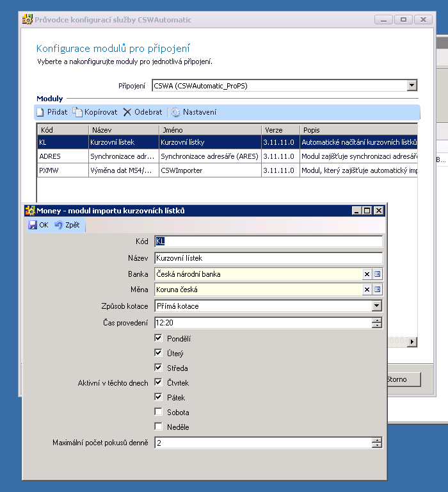Viewport: 448px width, 492px height.
Task: Expand the Připojení dropdown
Action: (412, 85)
